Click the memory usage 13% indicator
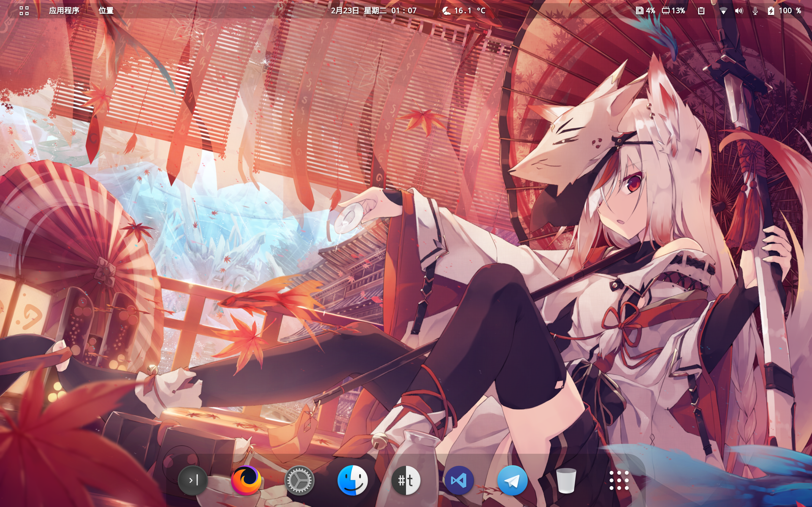The image size is (812, 507). pyautogui.click(x=673, y=11)
